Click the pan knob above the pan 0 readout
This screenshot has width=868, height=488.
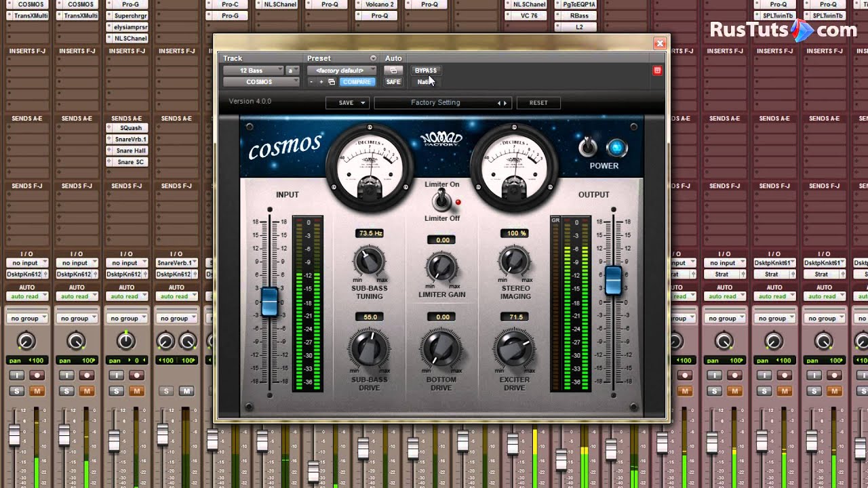click(126, 340)
